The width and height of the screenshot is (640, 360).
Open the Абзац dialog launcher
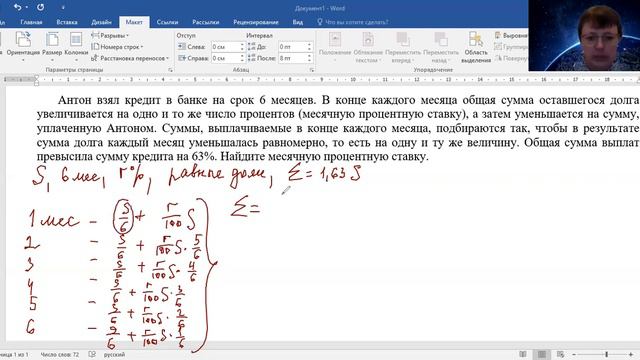pos(312,70)
